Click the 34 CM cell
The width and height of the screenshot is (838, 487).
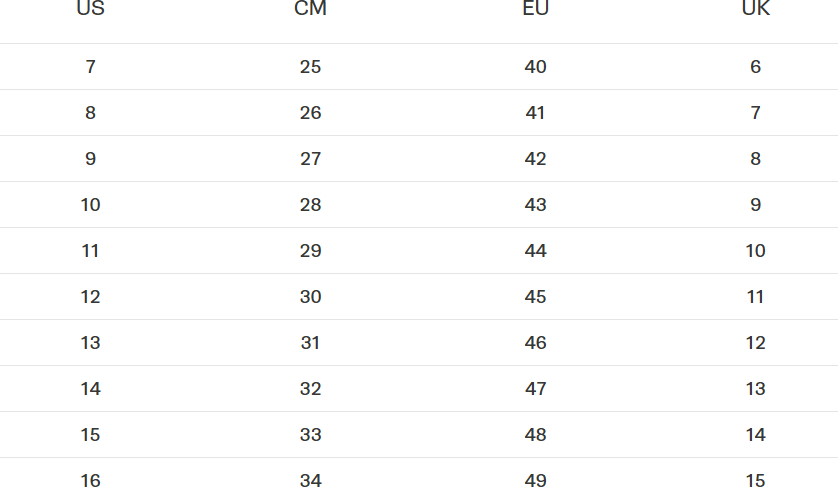(310, 481)
